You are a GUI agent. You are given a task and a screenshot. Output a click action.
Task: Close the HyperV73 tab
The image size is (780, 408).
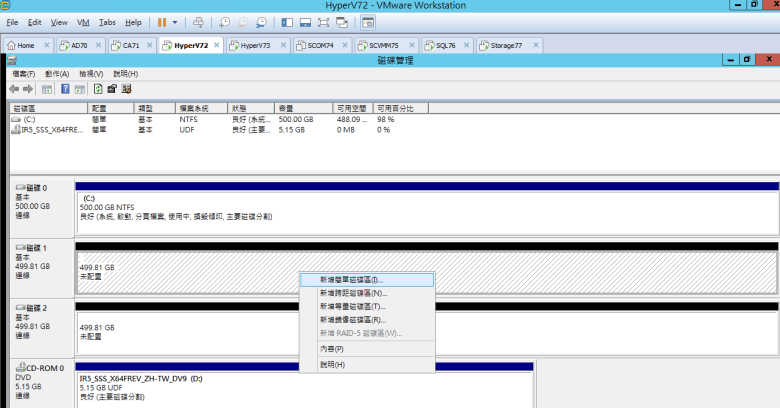[282, 46]
